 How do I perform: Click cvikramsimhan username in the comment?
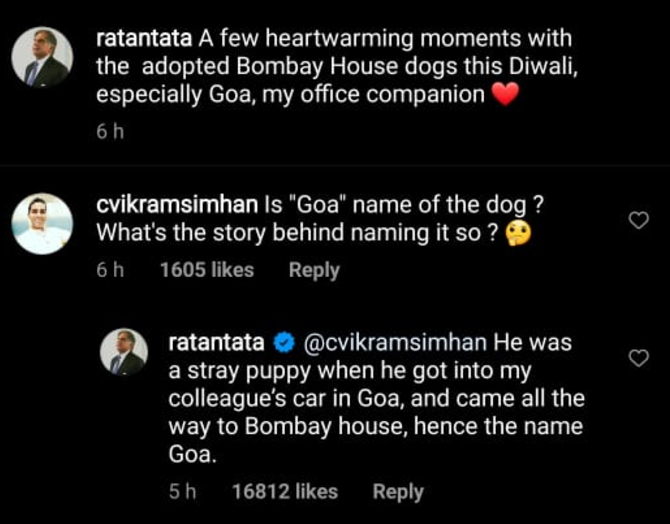point(175,205)
